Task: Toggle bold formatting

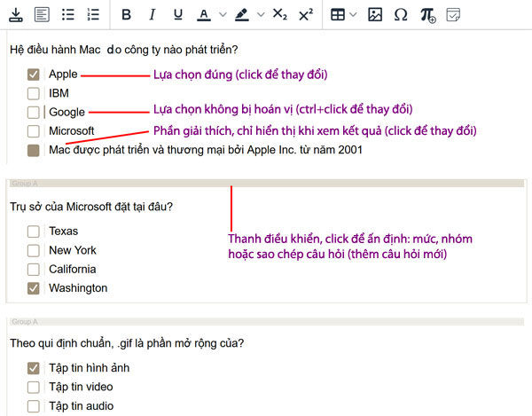Action: (126, 14)
